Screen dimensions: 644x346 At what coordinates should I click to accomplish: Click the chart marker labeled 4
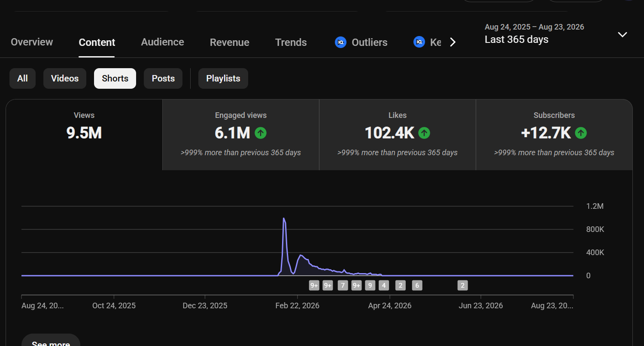384,286
